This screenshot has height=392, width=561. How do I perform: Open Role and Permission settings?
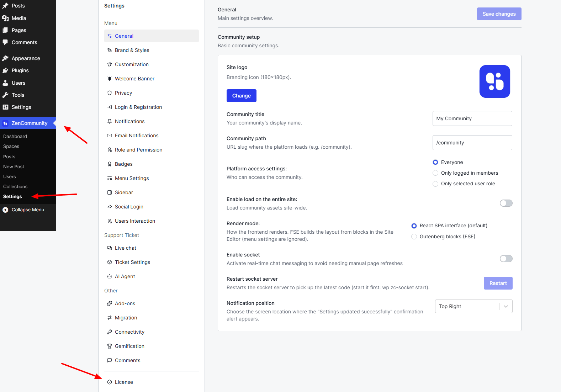152,150
